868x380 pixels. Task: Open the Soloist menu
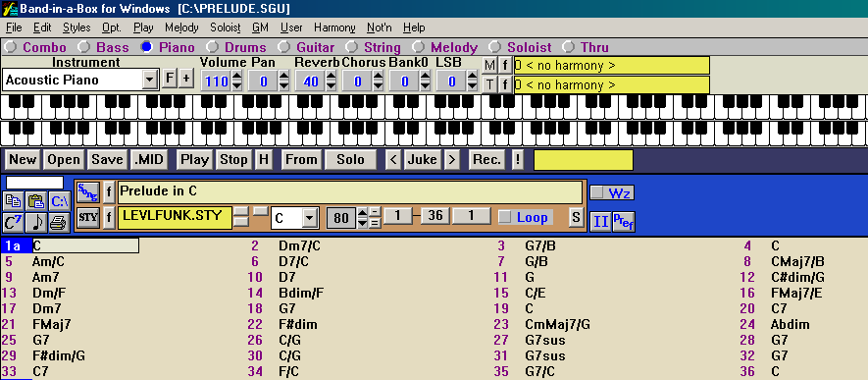click(226, 27)
